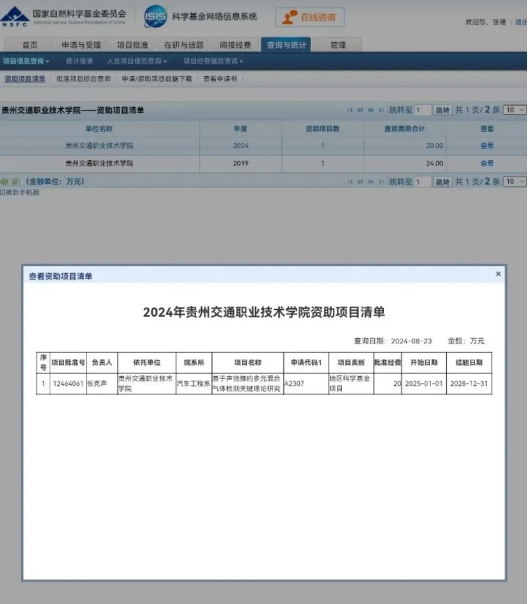Click the export icon beside 金额单位
This screenshot has height=604, width=528.
tap(16, 181)
